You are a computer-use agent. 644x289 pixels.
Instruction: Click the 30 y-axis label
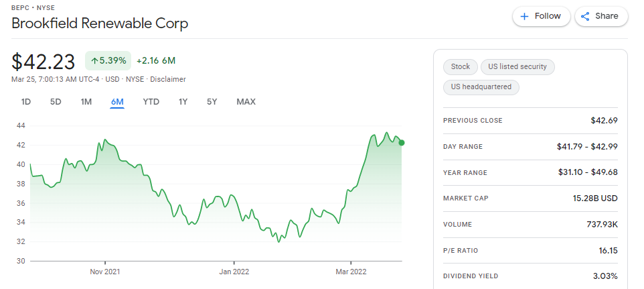tap(21, 261)
